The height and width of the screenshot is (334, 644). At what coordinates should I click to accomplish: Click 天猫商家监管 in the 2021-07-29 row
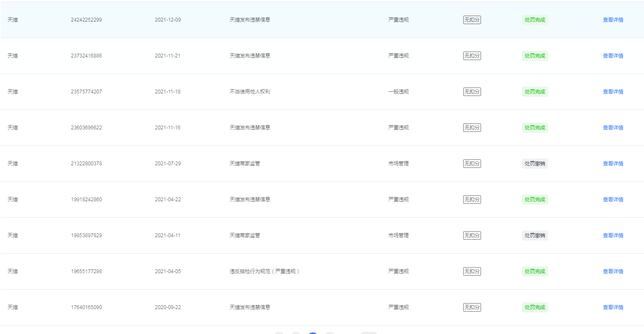pyautogui.click(x=245, y=164)
